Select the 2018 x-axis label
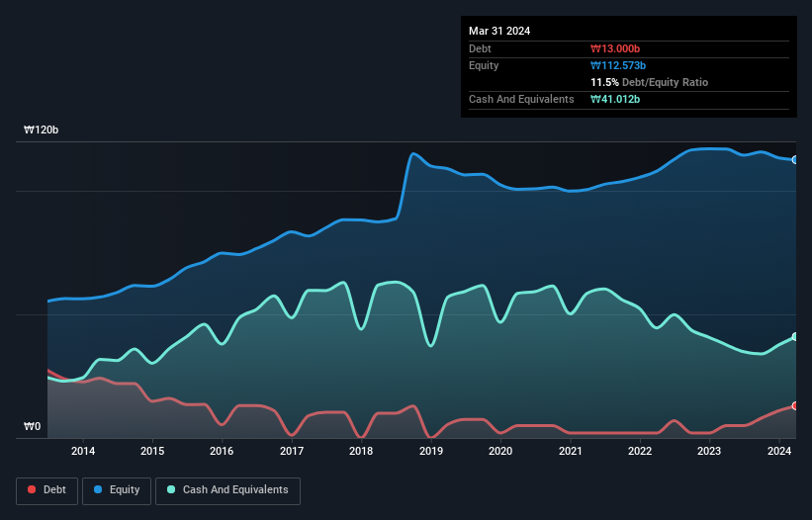 tap(361, 451)
